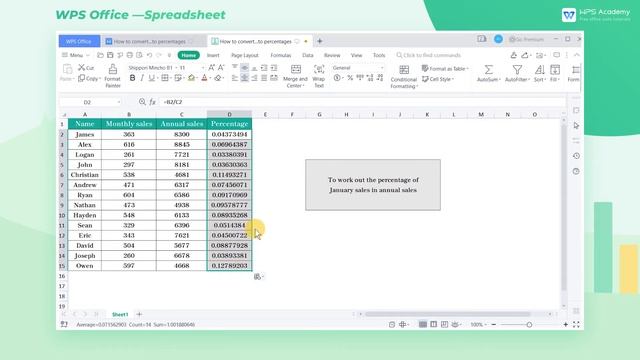Toggle Bold formatting
The height and width of the screenshot is (360, 640).
(x=132, y=78)
